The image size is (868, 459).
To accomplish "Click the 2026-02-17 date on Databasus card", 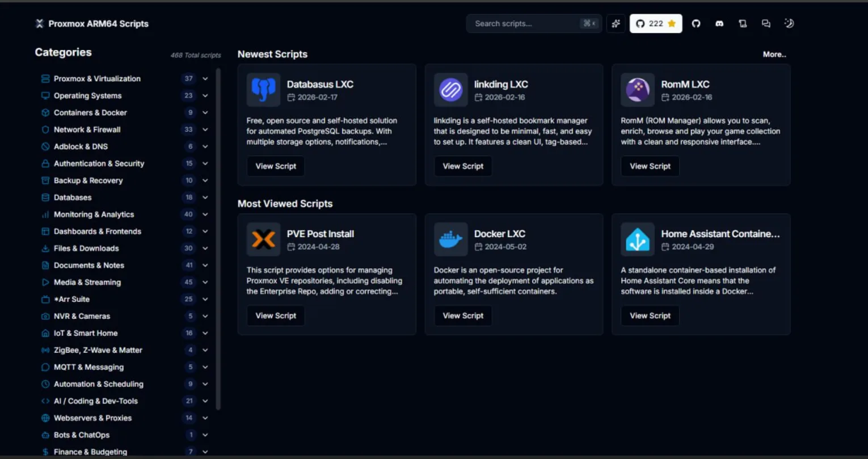I will coord(318,97).
